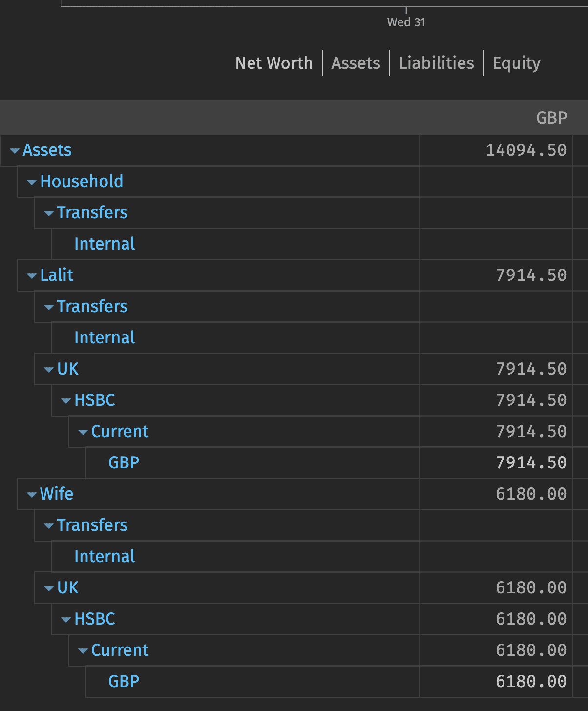Viewport: 588px width, 711px height.
Task: Collapse the Lalit account group
Action: click(x=31, y=275)
